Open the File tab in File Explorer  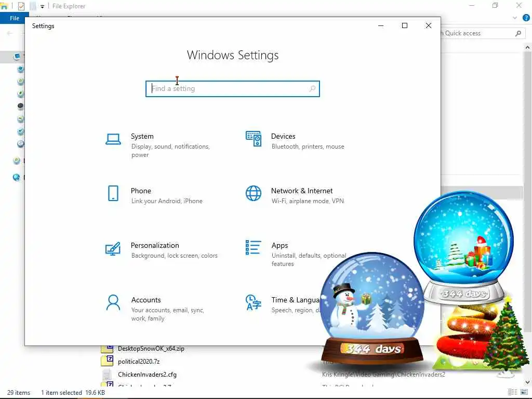[14, 18]
